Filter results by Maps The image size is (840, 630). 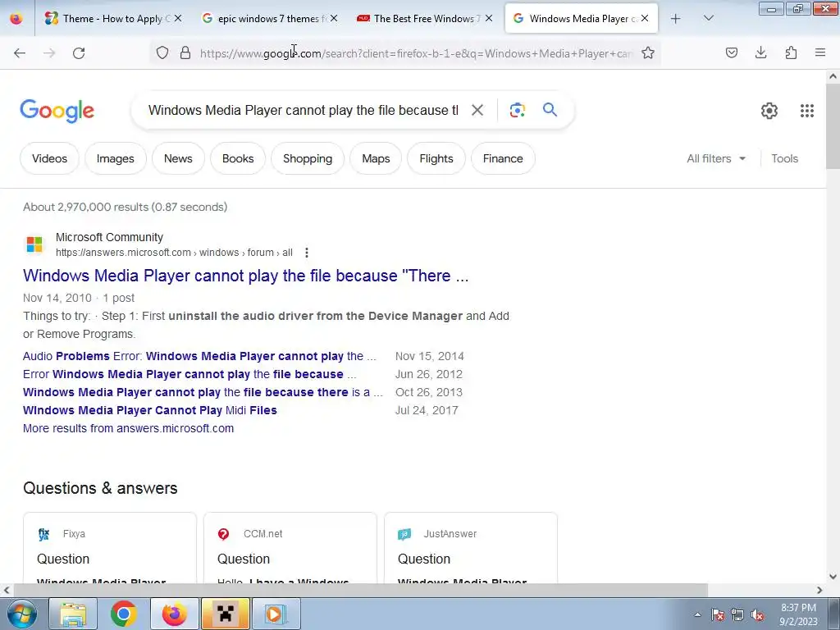376,158
